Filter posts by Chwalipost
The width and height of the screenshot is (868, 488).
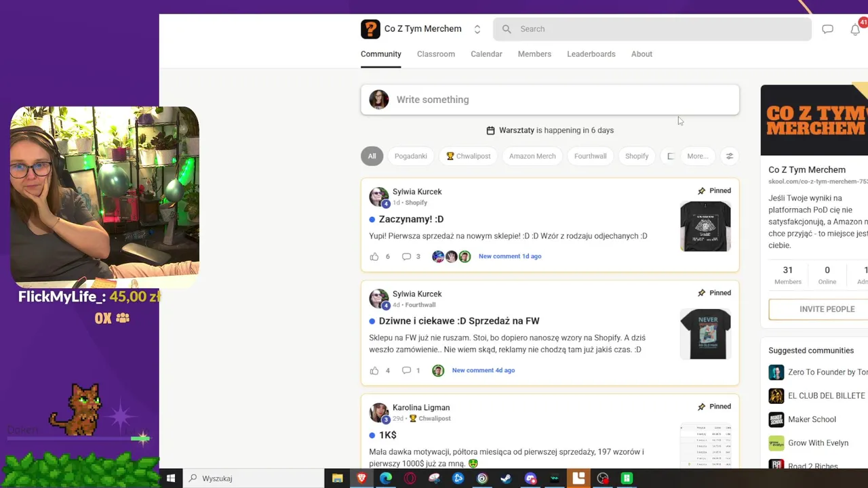pyautogui.click(x=468, y=156)
